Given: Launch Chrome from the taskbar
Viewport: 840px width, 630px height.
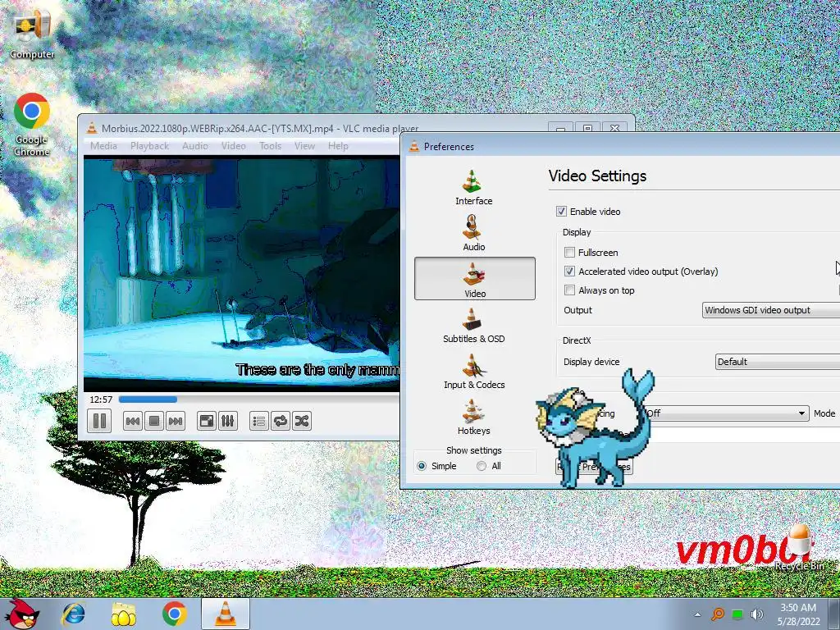Looking at the screenshot, I should point(174,614).
